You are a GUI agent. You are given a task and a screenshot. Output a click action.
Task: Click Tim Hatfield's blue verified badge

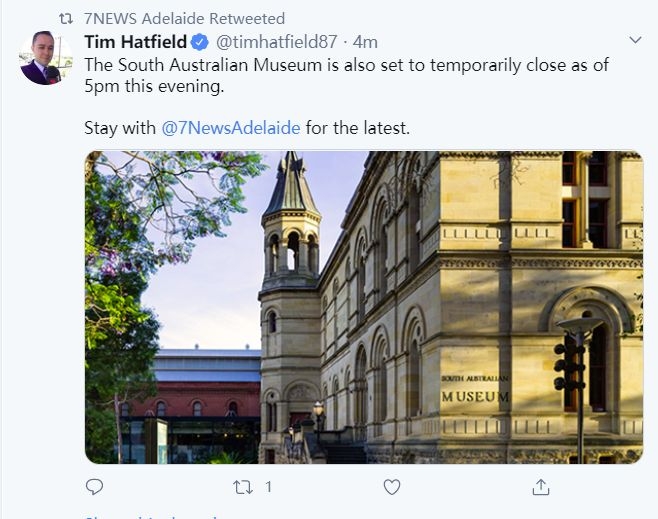pyautogui.click(x=200, y=42)
